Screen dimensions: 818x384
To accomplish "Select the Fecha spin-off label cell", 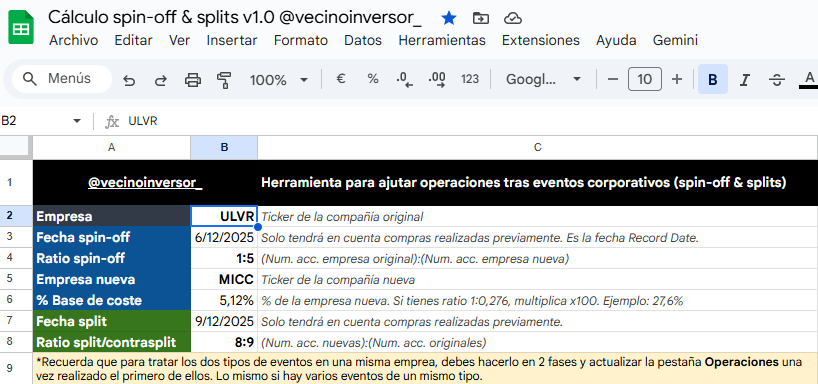I will point(112,237).
